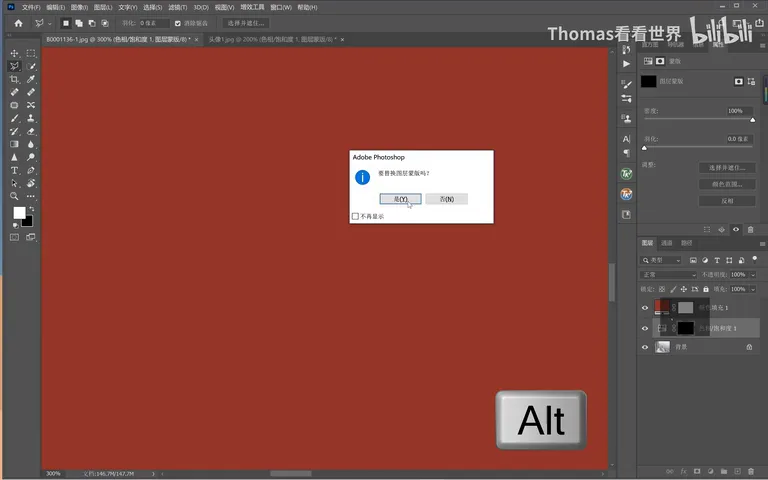The height and width of the screenshot is (480, 768).
Task: Expand the collapsed toolbox double-arrow
Action: click(x=9, y=35)
